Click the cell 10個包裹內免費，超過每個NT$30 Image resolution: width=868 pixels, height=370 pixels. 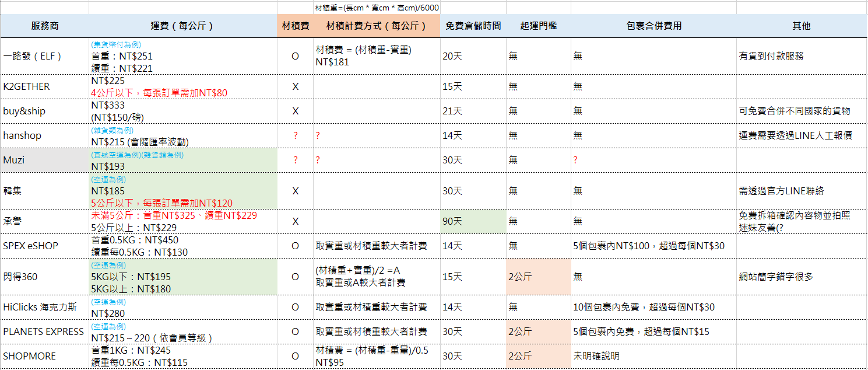[x=653, y=307]
